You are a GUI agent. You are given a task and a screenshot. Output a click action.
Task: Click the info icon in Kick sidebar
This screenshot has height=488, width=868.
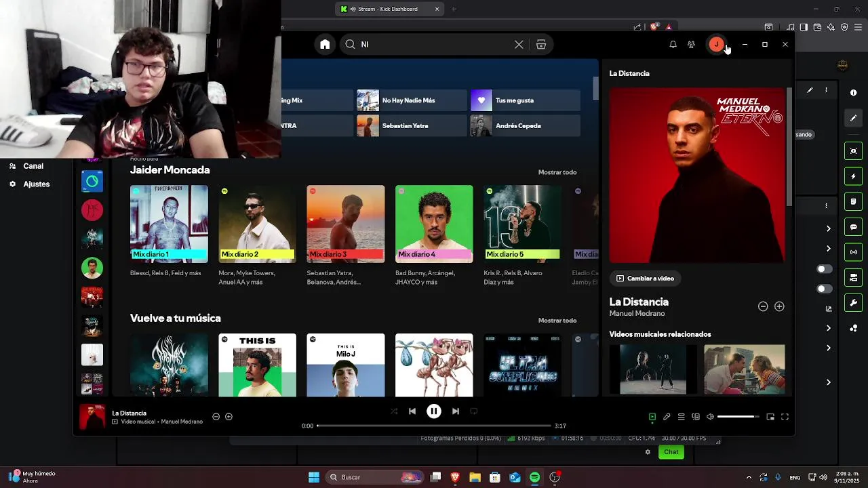coord(853,92)
